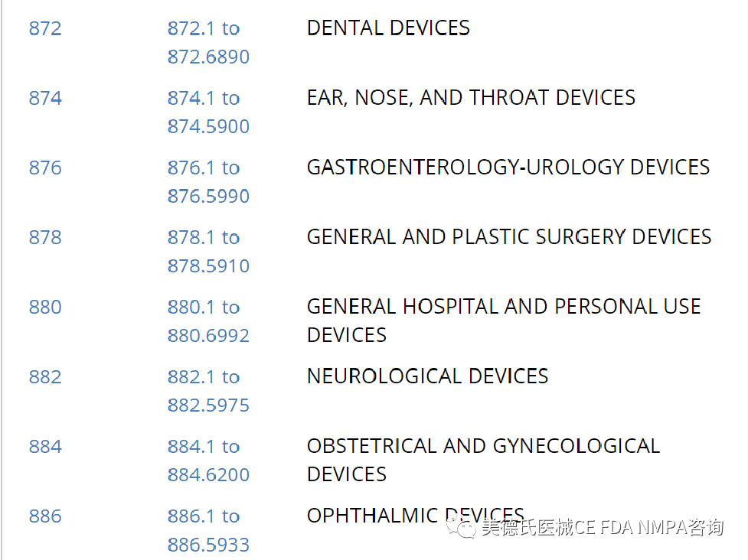The width and height of the screenshot is (748, 560).
Task: Select the part 878 link
Action: pyautogui.click(x=45, y=238)
